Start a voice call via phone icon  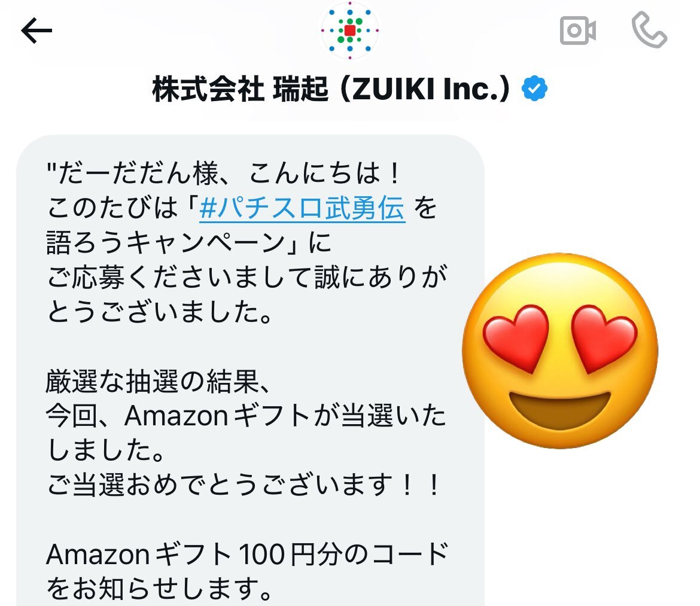coord(649,30)
